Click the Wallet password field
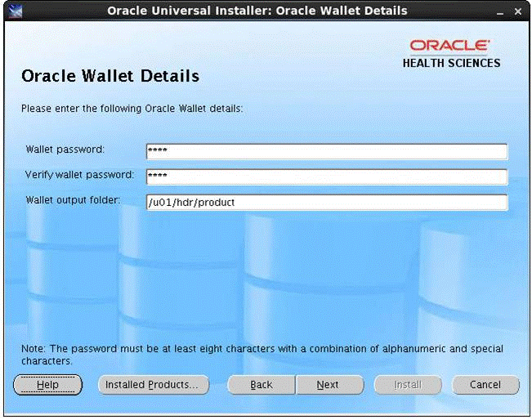This screenshot has height=420, width=532. [327, 151]
